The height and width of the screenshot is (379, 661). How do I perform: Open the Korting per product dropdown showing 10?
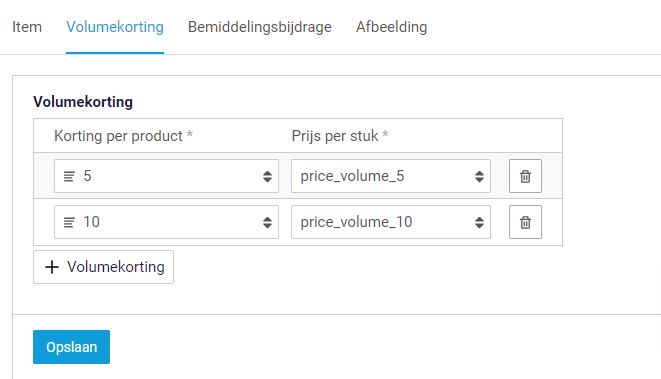click(x=167, y=222)
